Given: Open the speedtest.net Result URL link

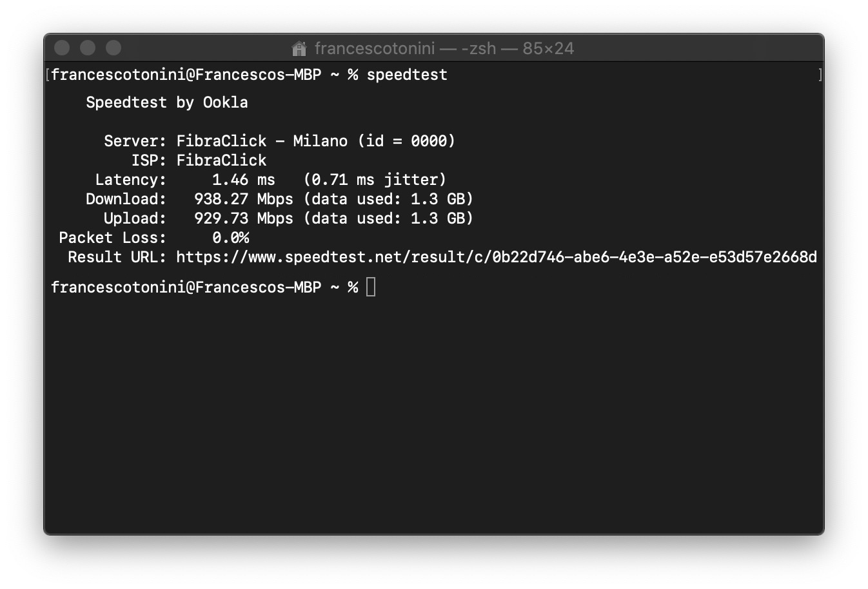Looking at the screenshot, I should [x=496, y=257].
